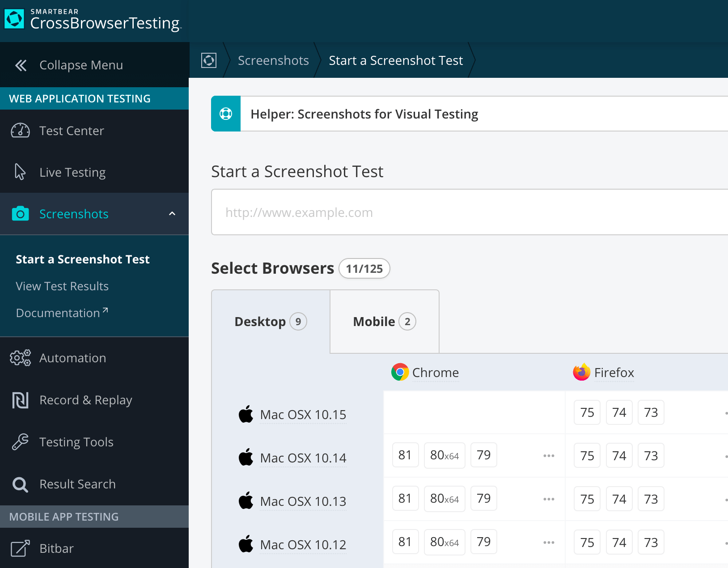Click the Apple icon beside Mac OSX 10.15
This screenshot has height=568, width=728.
point(245,414)
